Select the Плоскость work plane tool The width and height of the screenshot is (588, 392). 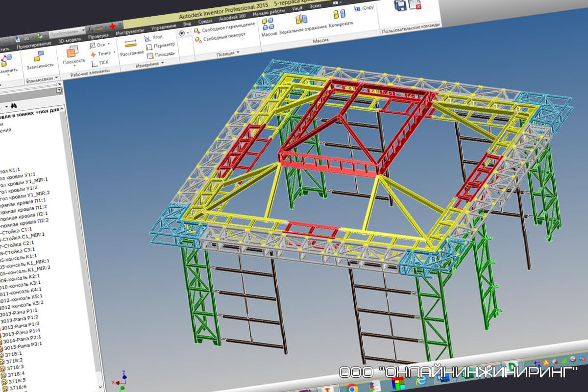[73, 54]
